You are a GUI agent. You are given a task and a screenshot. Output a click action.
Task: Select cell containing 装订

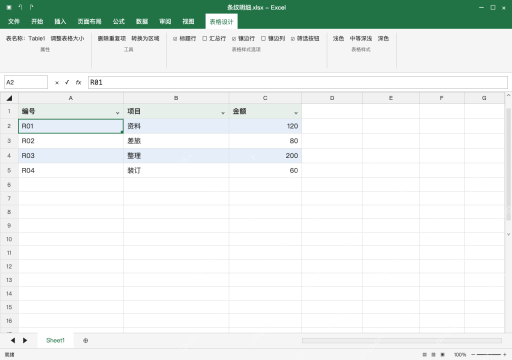[x=176, y=170]
